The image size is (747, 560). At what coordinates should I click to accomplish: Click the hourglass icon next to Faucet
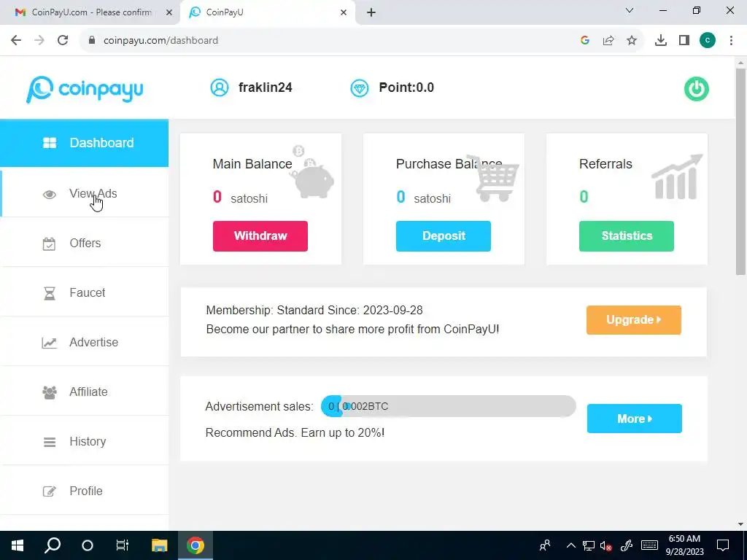tap(50, 293)
